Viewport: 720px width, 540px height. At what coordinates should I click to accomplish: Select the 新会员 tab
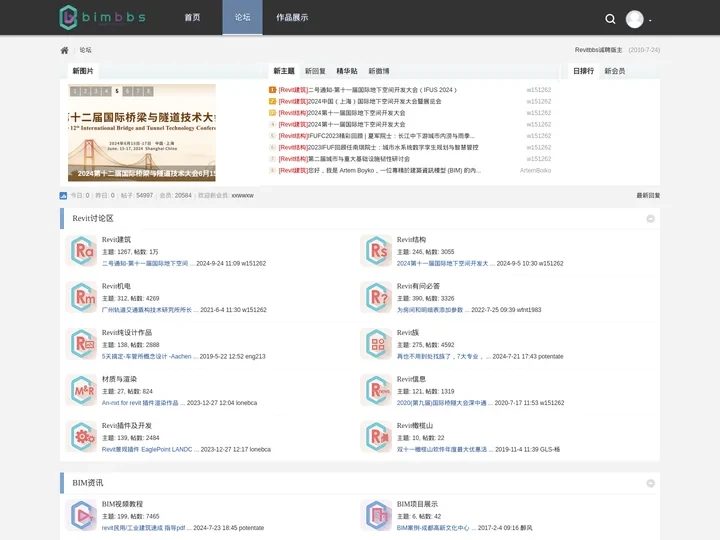click(614, 71)
